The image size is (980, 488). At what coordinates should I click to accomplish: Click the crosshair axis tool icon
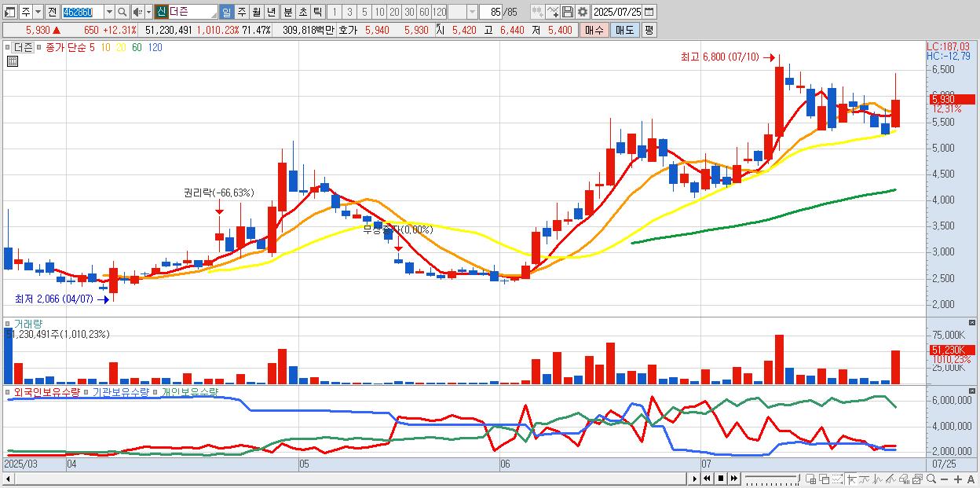(851, 479)
